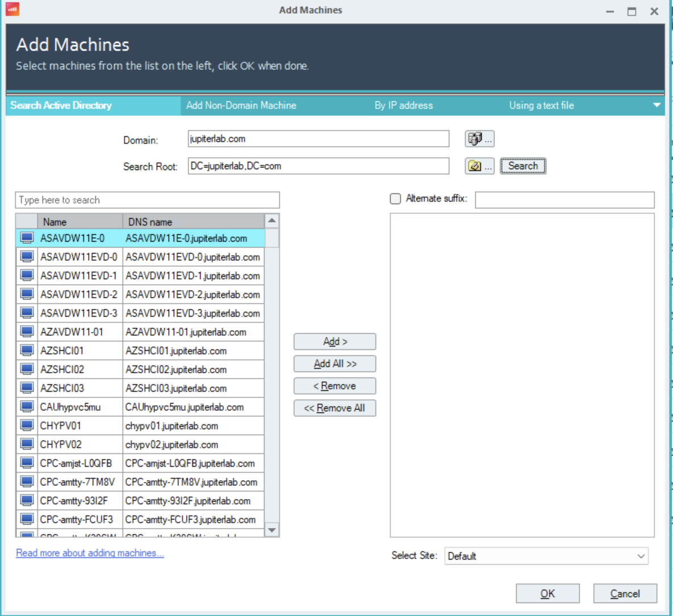Click the Search Root folder browse icon
The image size is (673, 616).
coord(479,166)
